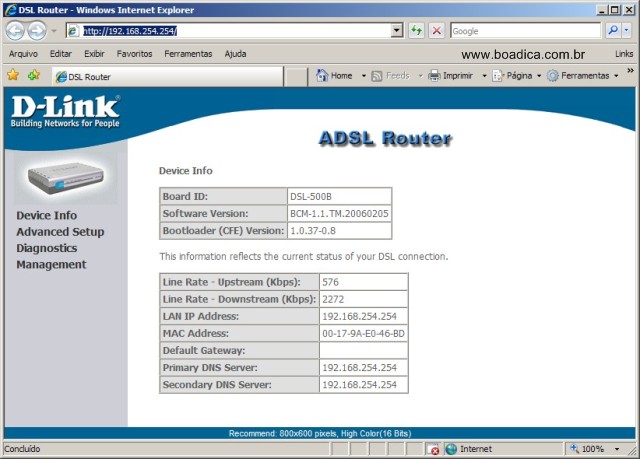Expand the address bar history dropdown
This screenshot has width=640, height=459.
click(397, 31)
